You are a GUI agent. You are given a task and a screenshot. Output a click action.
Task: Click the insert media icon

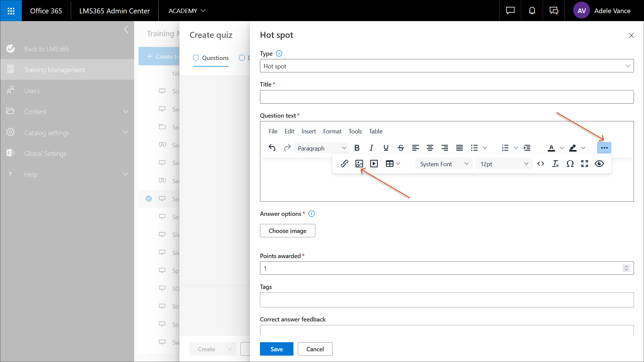(x=374, y=164)
